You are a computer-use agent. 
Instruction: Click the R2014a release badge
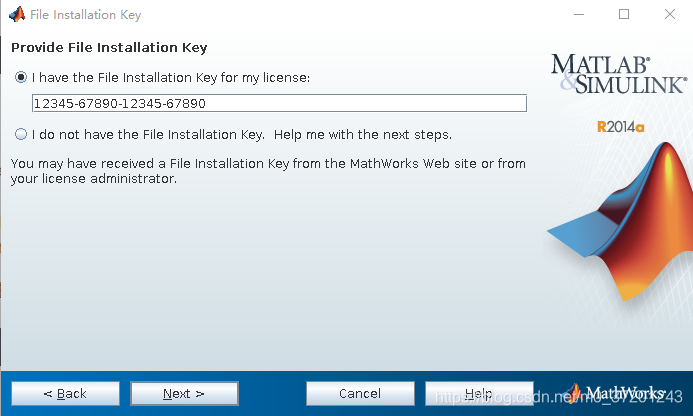click(621, 127)
